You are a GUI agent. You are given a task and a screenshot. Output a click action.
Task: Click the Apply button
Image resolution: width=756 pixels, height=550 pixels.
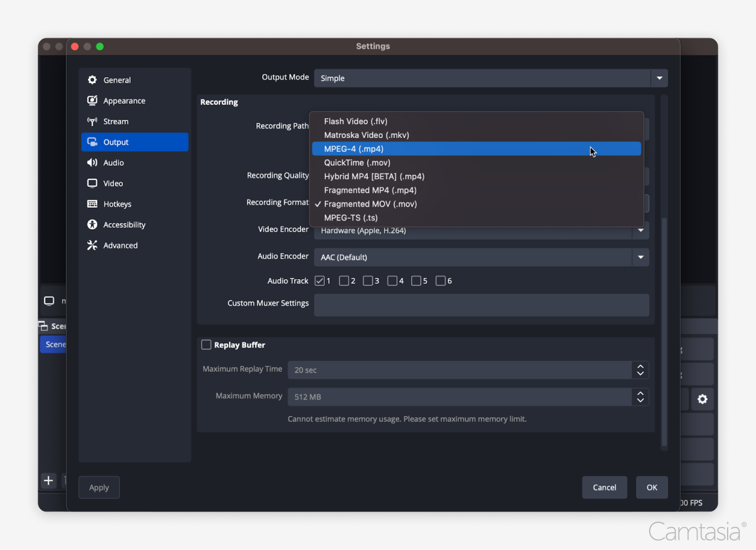pyautogui.click(x=99, y=487)
